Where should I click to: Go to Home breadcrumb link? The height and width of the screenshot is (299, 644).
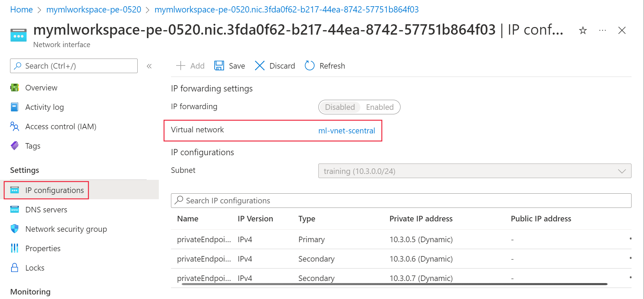coord(22,10)
